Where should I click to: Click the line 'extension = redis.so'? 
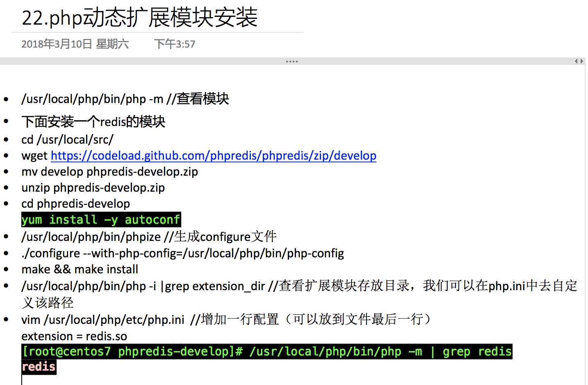pos(74,336)
